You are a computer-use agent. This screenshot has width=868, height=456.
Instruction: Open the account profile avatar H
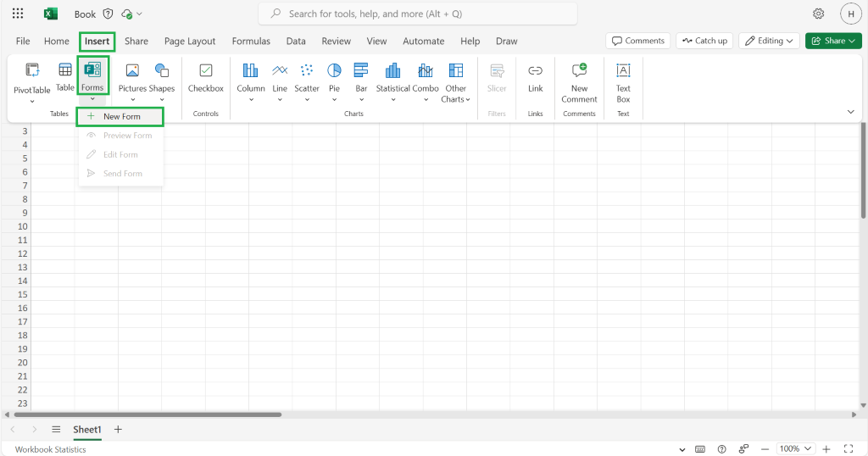850,14
